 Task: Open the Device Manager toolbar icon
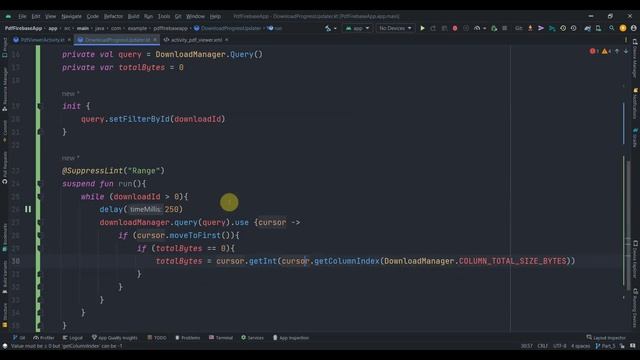point(598,28)
